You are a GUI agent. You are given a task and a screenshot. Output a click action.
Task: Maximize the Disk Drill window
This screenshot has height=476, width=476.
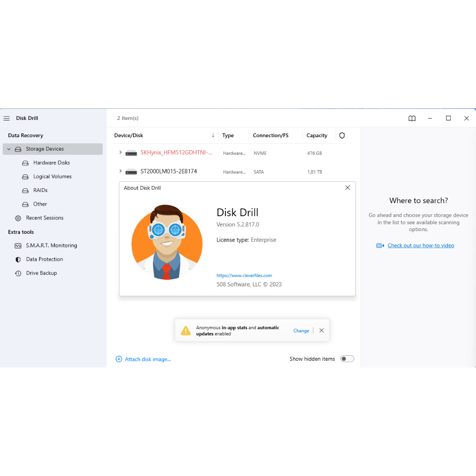[x=449, y=118]
